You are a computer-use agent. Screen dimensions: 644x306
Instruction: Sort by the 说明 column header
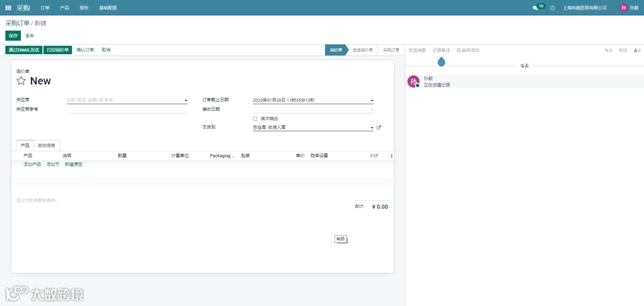(67, 156)
